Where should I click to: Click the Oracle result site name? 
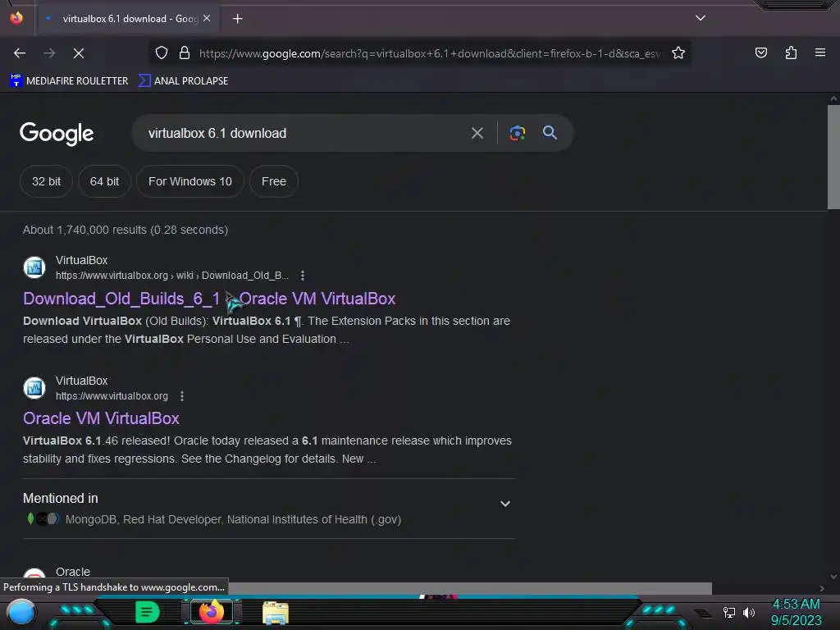click(73, 572)
